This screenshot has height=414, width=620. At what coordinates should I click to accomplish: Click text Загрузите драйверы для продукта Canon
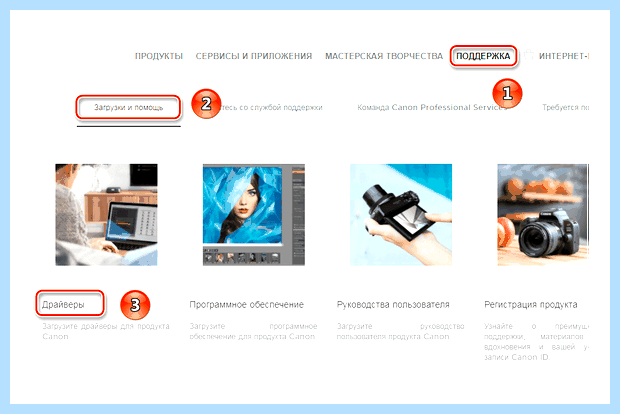point(106,331)
